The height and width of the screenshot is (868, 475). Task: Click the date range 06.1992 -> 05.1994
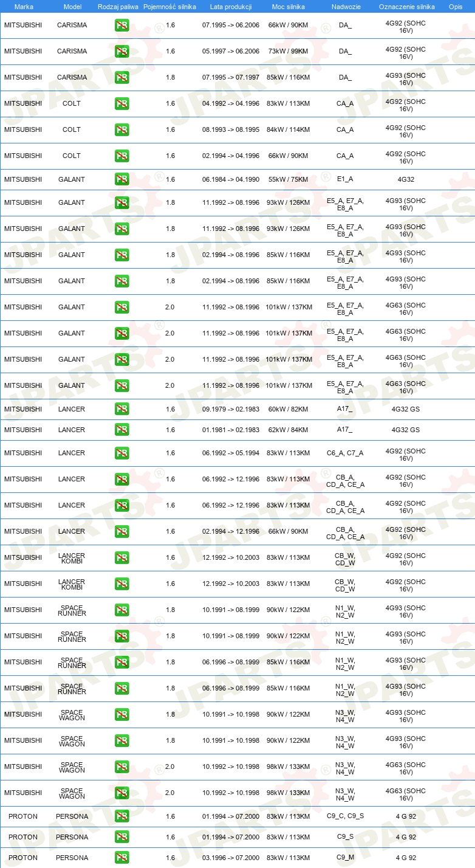(231, 453)
